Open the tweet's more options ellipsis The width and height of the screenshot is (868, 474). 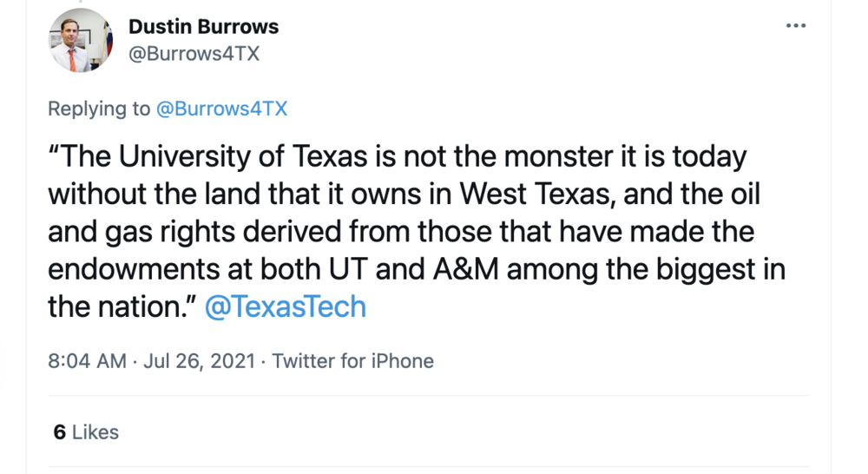coord(795,26)
